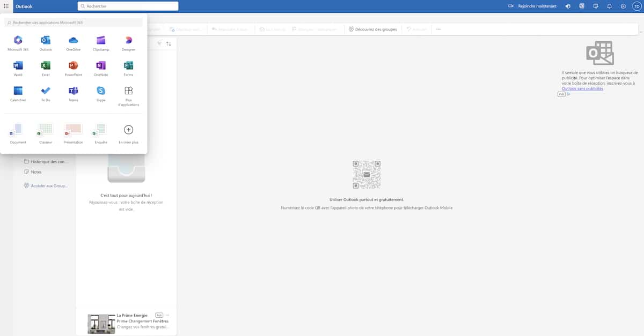
Task: Create a new Classeur workbook
Action: click(46, 133)
